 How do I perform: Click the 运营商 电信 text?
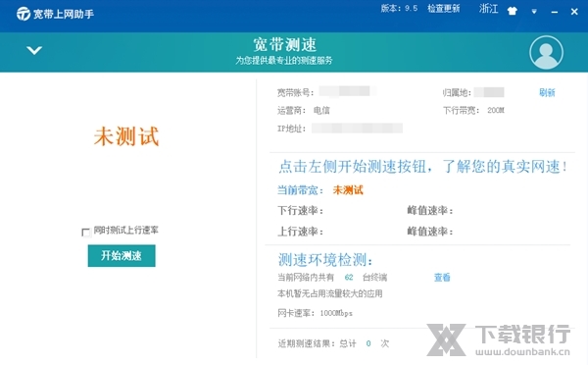(x=304, y=111)
